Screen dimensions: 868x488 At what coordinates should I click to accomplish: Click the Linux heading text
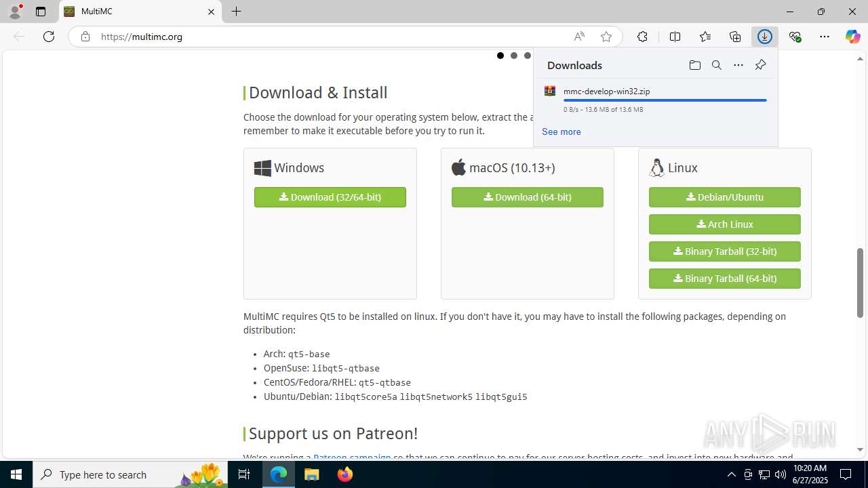point(683,167)
